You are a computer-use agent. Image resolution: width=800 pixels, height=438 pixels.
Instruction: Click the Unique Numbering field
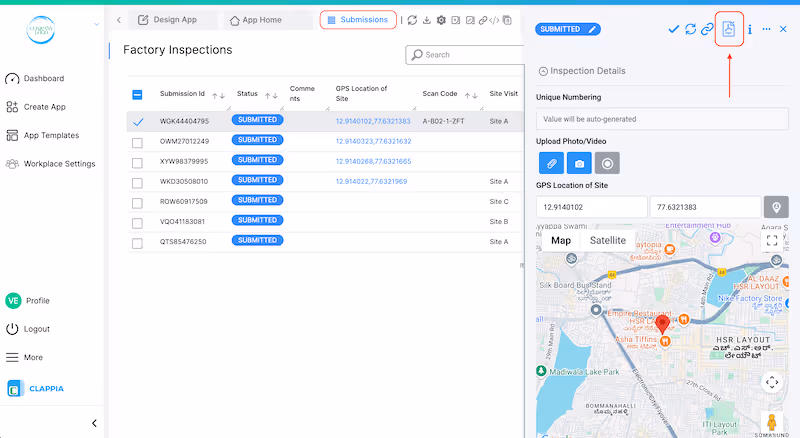[662, 119]
